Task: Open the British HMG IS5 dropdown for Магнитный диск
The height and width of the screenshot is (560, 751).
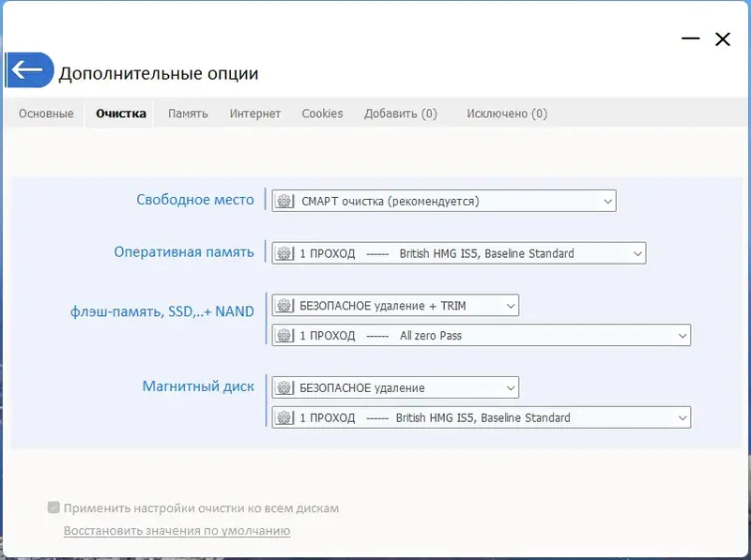Action: click(682, 417)
